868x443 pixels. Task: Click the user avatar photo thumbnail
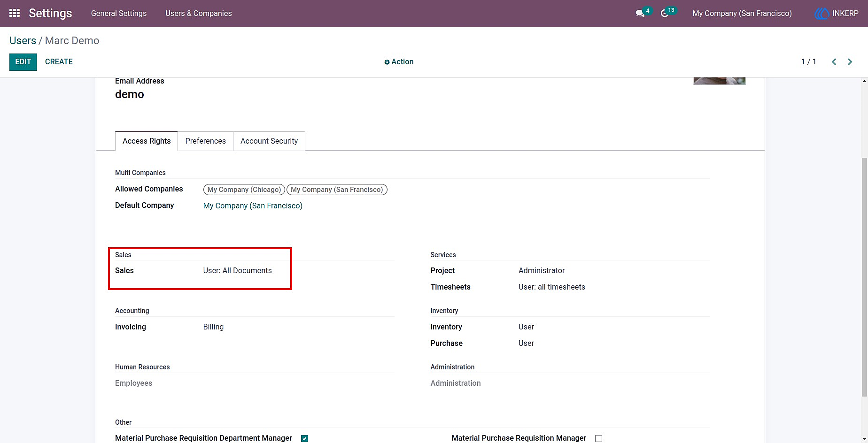pos(719,81)
